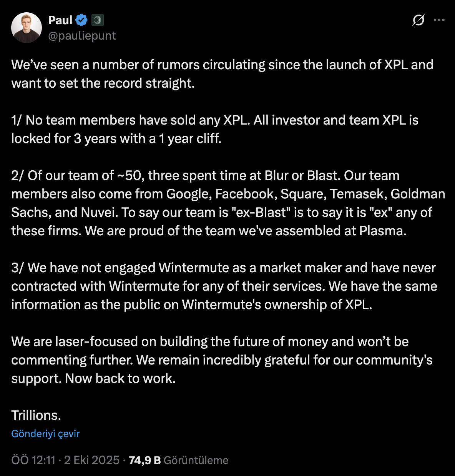Open Paul's profile avatar photo
This screenshot has width=455, height=476.
27,28
